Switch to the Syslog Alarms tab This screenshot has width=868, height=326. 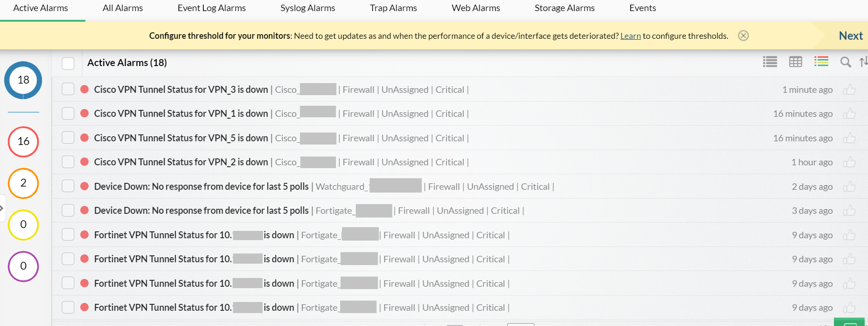307,8
